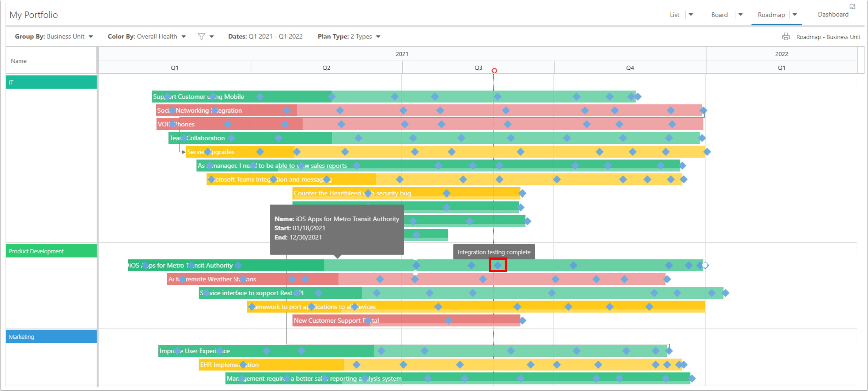Viewport: 868px width, 391px height.
Task: Click the end diamond of New Customer Support Portal
Action: 522,321
